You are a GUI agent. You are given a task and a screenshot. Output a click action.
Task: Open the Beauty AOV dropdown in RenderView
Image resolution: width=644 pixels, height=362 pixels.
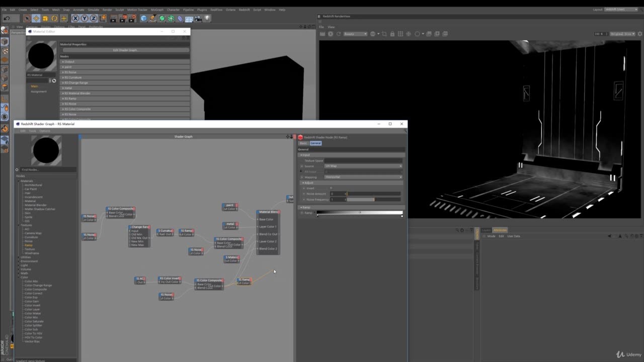tap(355, 34)
